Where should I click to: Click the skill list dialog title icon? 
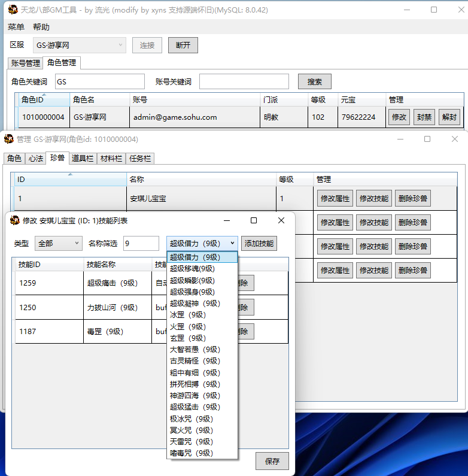tap(14, 221)
